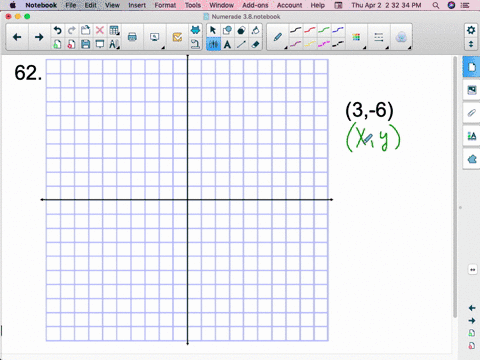Click the blue cat add-ons icon
The height and width of the screenshot is (360, 480).
click(195, 30)
